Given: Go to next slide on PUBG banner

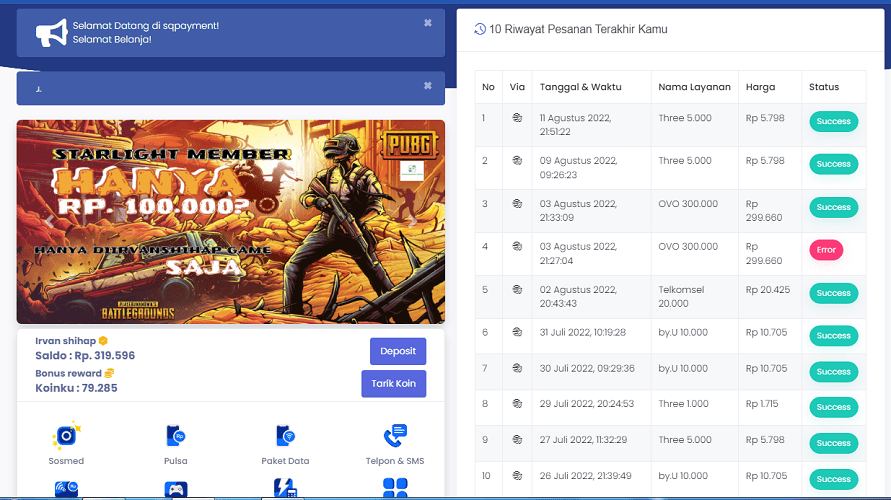Looking at the screenshot, I should point(413,222).
